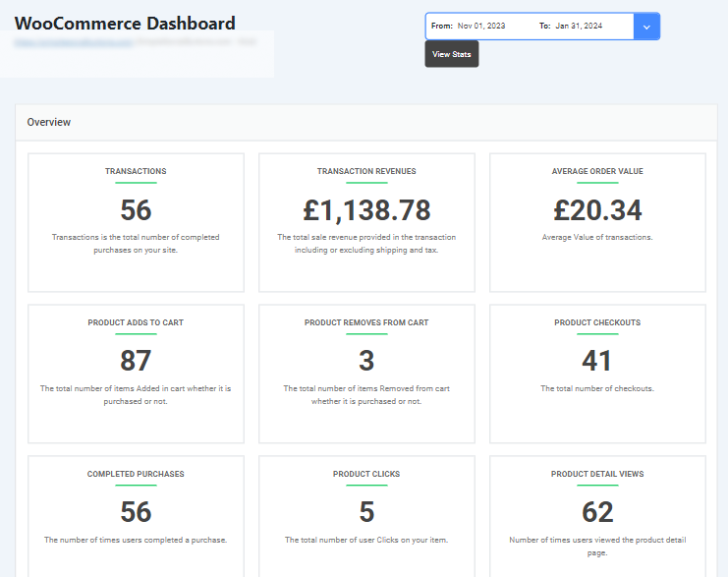
Task: Click the Product Detail Views value 62
Action: [x=597, y=512]
